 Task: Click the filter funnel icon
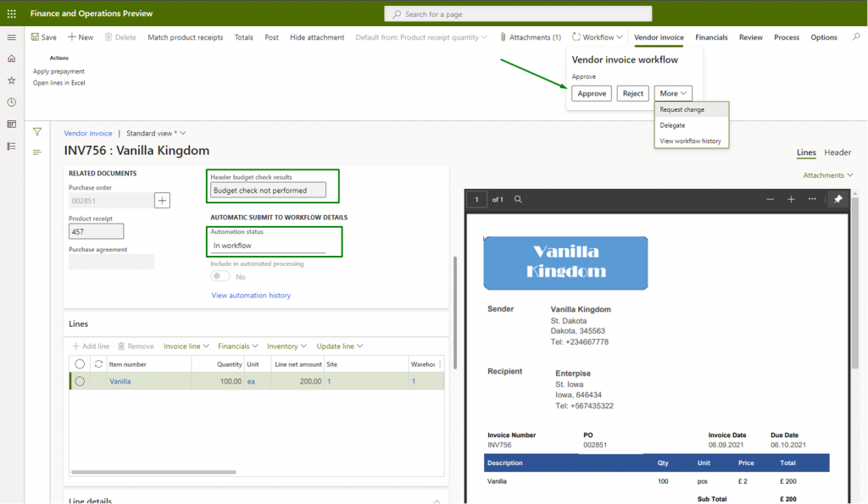point(37,131)
